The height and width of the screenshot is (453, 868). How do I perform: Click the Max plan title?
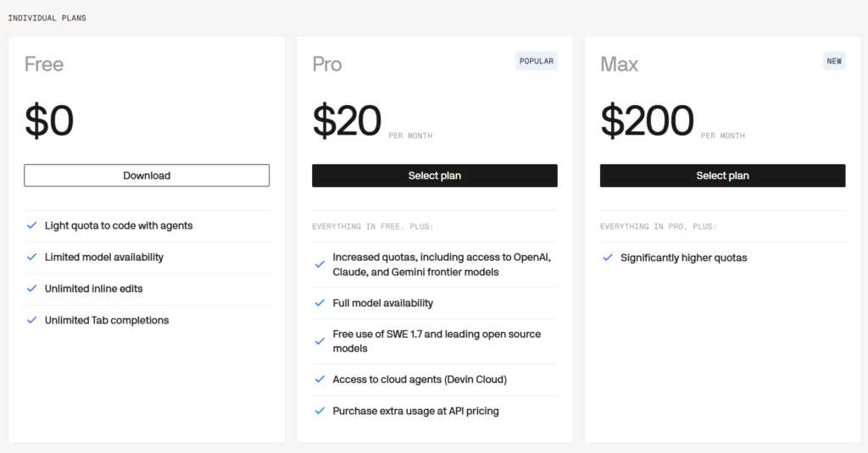click(620, 64)
